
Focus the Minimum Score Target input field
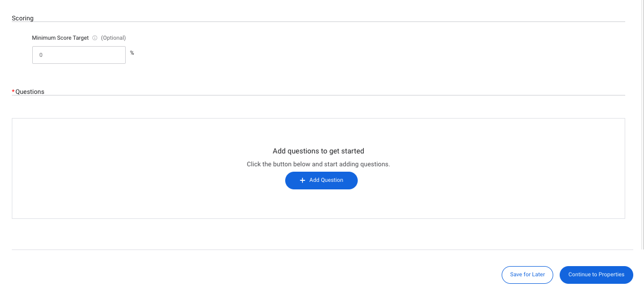click(x=79, y=55)
